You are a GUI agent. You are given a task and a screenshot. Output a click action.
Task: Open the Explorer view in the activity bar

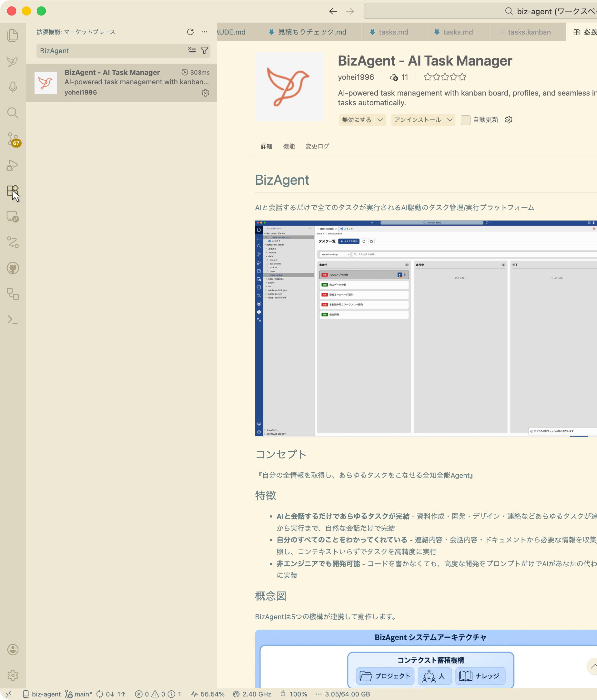[13, 36]
